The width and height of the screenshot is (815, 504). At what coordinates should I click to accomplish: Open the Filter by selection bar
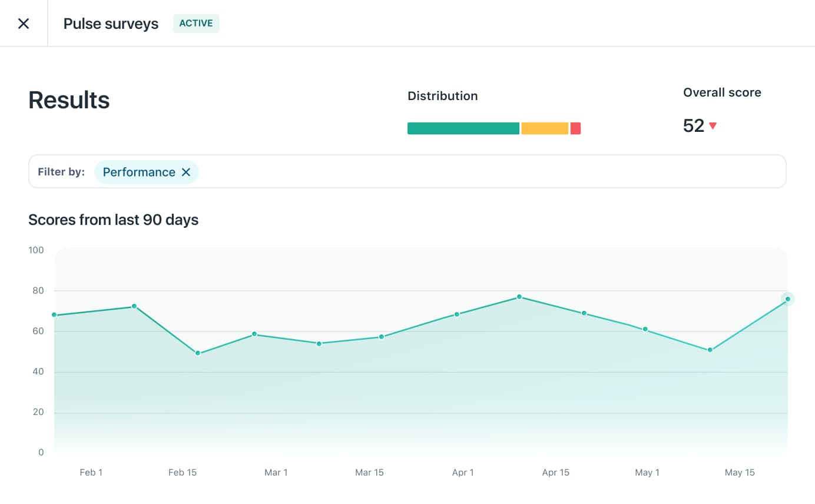406,171
